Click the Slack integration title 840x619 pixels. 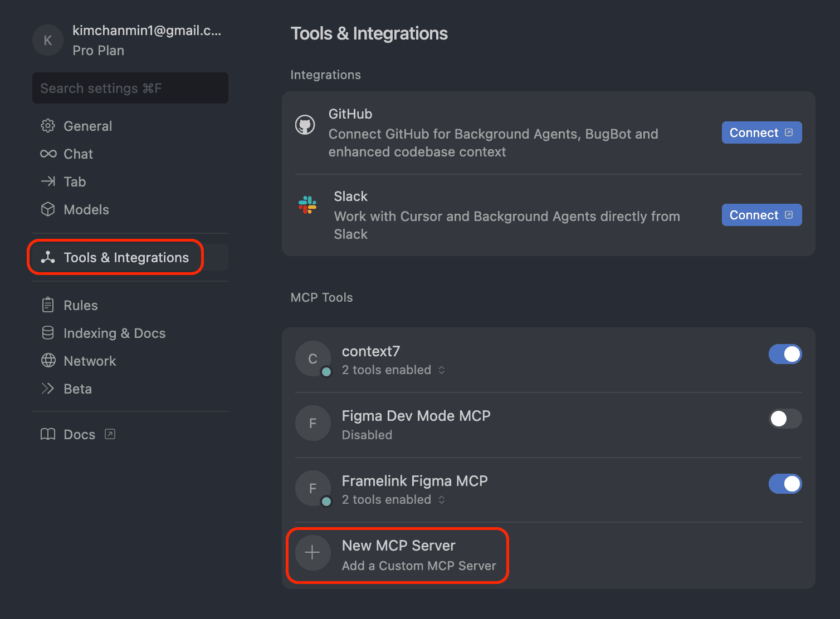[351, 196]
